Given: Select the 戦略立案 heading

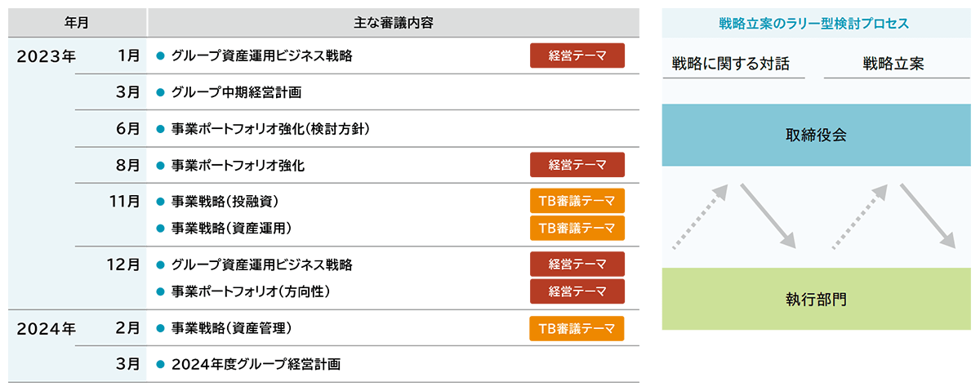Looking at the screenshot, I should point(893,64).
